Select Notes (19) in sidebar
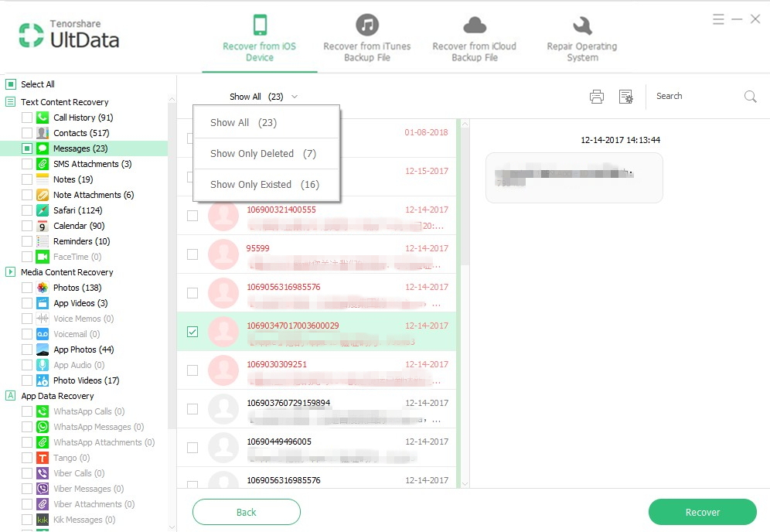Image resolution: width=770 pixels, height=532 pixels. click(x=73, y=179)
